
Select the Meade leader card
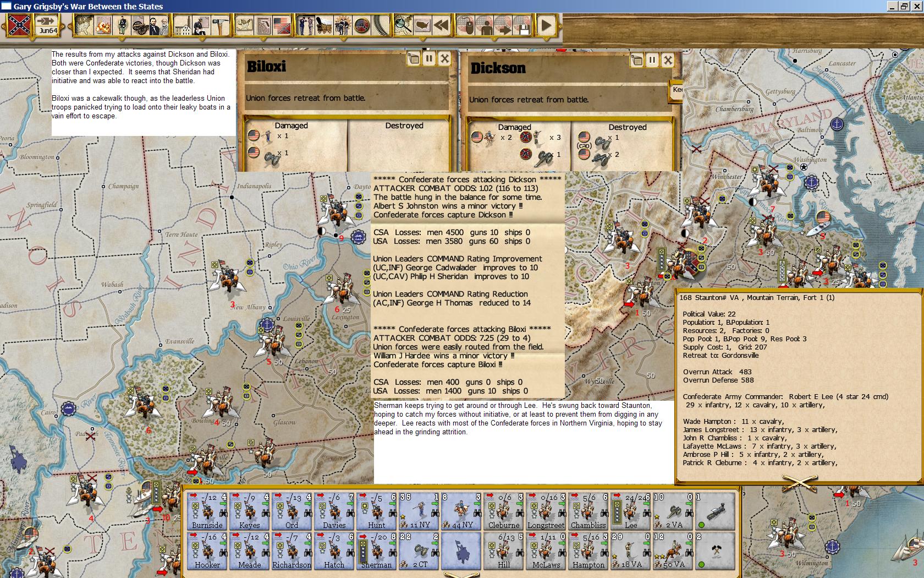click(250, 550)
